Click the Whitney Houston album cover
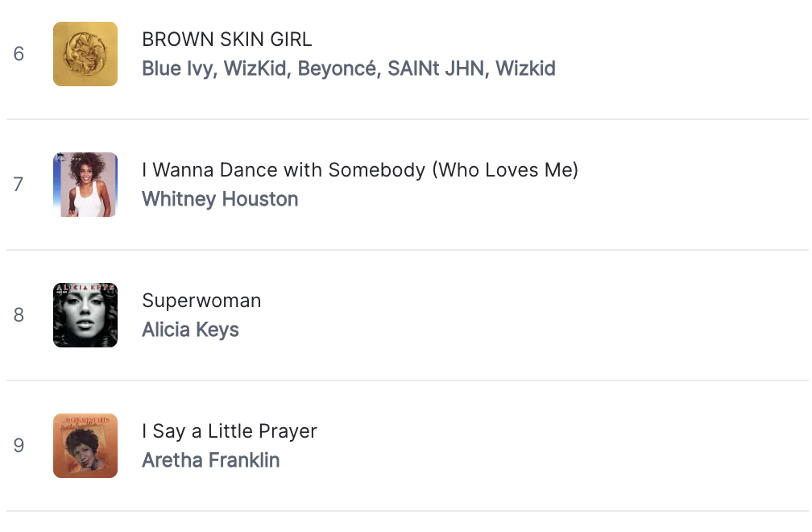The width and height of the screenshot is (812, 532). pos(85,185)
